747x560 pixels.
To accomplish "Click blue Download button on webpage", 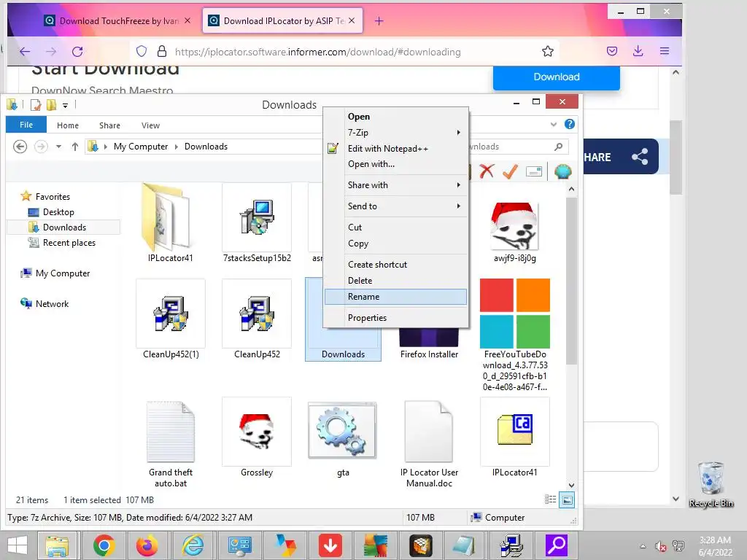I will pyautogui.click(x=557, y=77).
